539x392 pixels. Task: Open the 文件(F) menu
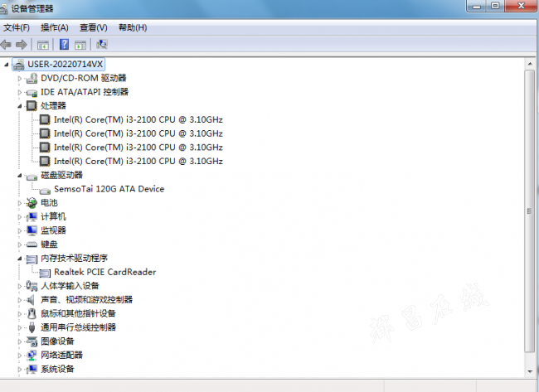16,27
